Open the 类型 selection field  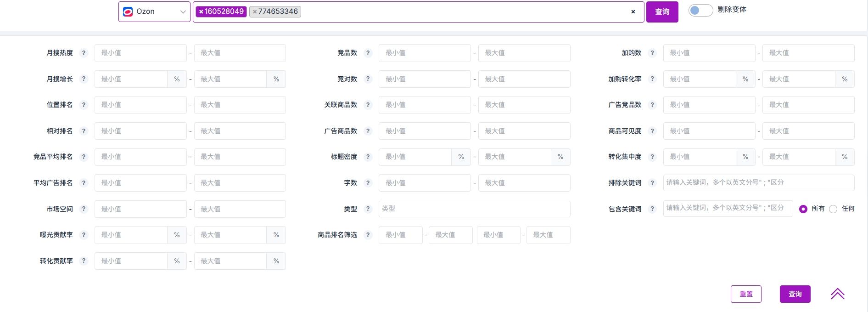pyautogui.click(x=474, y=209)
